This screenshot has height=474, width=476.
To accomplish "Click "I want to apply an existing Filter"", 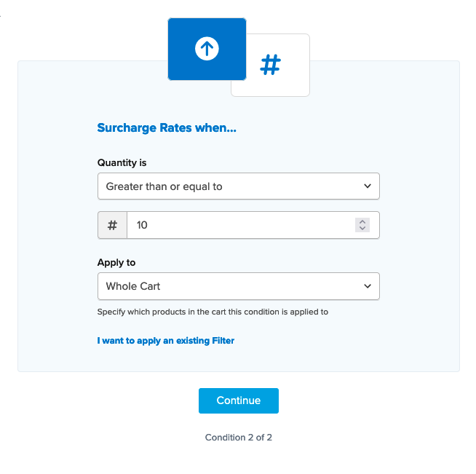I will [x=166, y=341].
